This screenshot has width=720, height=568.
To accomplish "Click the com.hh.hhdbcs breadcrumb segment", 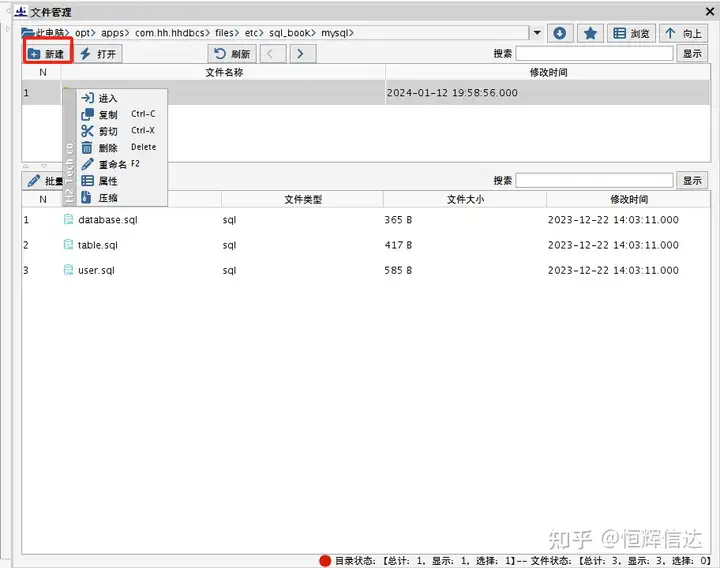I will pos(172,33).
